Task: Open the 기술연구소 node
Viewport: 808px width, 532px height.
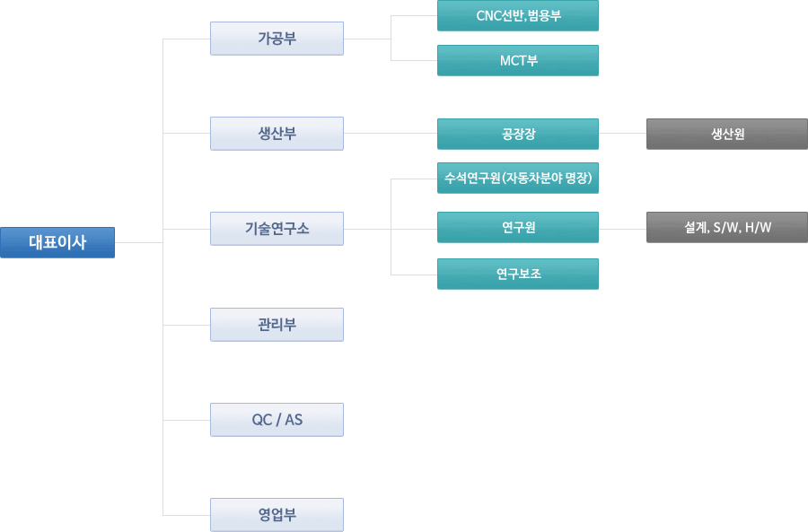Action: (x=277, y=229)
